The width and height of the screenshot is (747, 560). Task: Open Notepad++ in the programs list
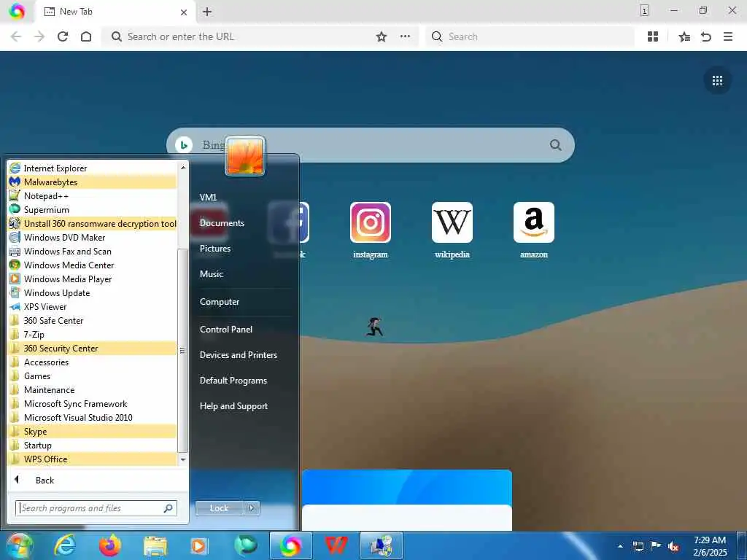(92, 195)
